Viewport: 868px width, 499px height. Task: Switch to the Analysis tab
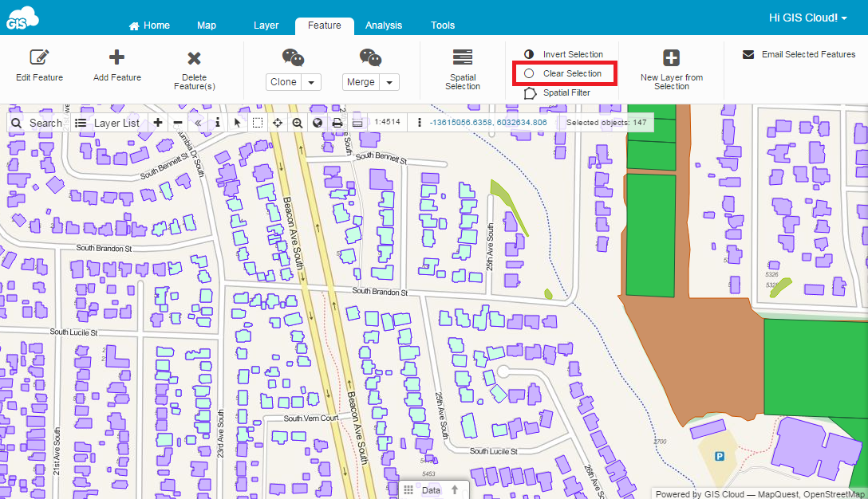point(384,26)
